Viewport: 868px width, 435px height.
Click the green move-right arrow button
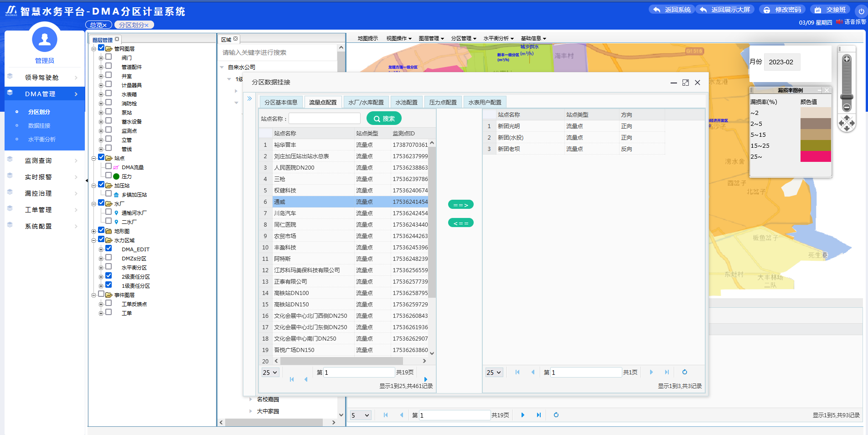(x=460, y=205)
